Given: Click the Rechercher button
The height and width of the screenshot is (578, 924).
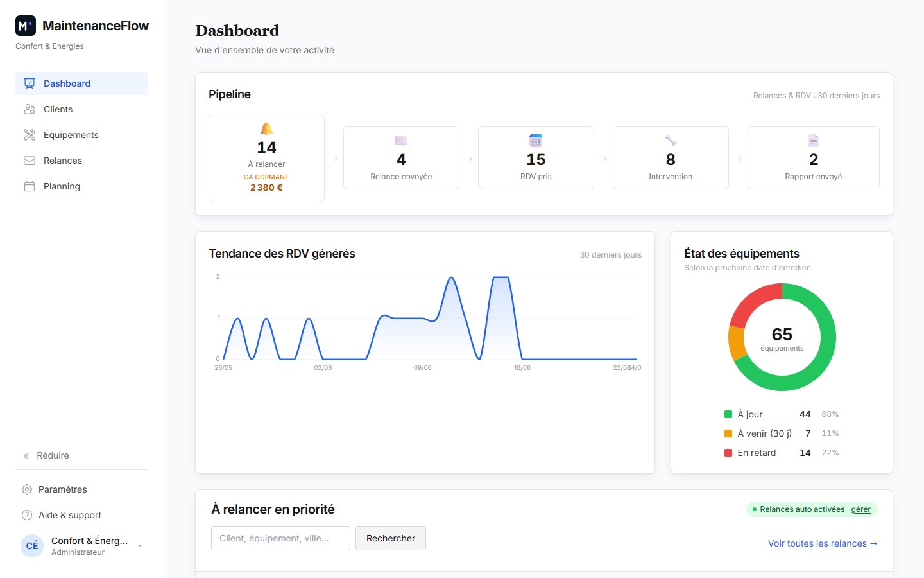Looking at the screenshot, I should coord(391,538).
